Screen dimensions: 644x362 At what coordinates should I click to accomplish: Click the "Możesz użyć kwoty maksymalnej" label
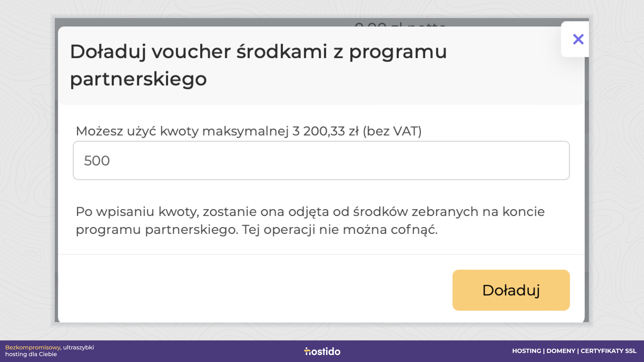[x=182, y=131]
